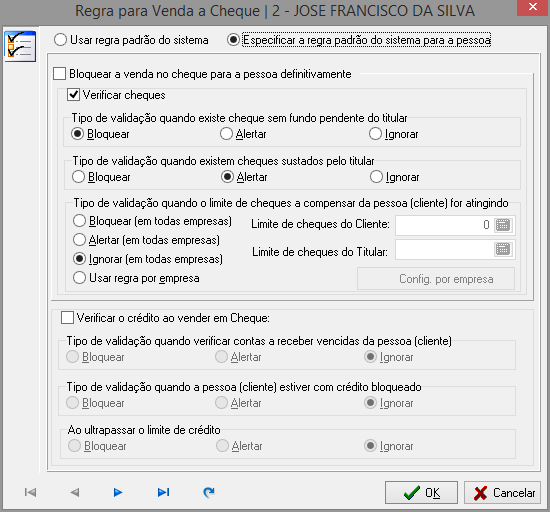Uncheck Verificar cheques checkbox
The width and height of the screenshot is (550, 512).
pyautogui.click(x=73, y=95)
